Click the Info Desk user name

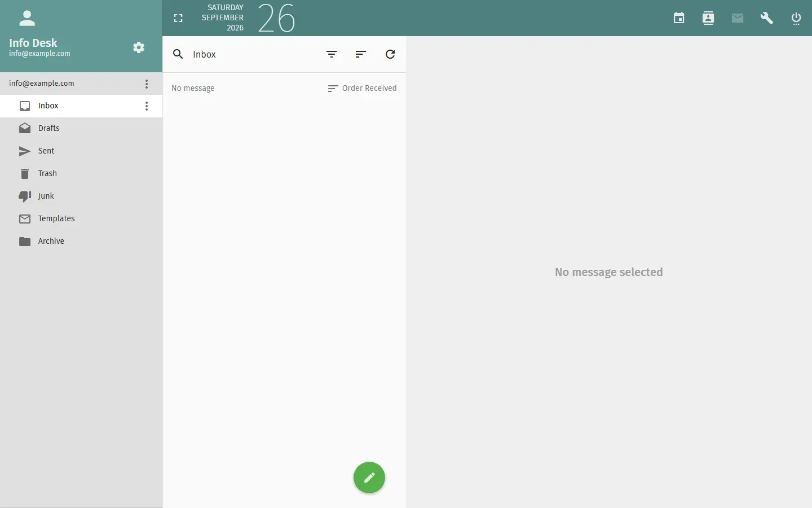tap(33, 43)
